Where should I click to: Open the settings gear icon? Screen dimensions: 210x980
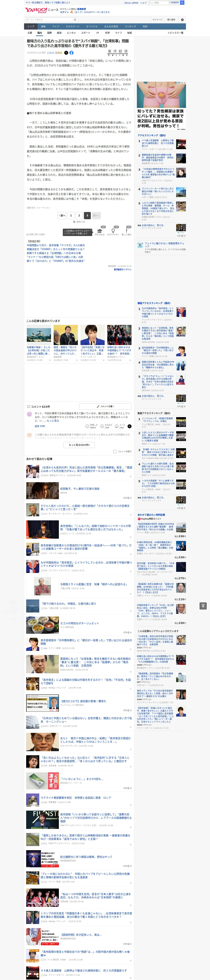[x=182, y=20]
